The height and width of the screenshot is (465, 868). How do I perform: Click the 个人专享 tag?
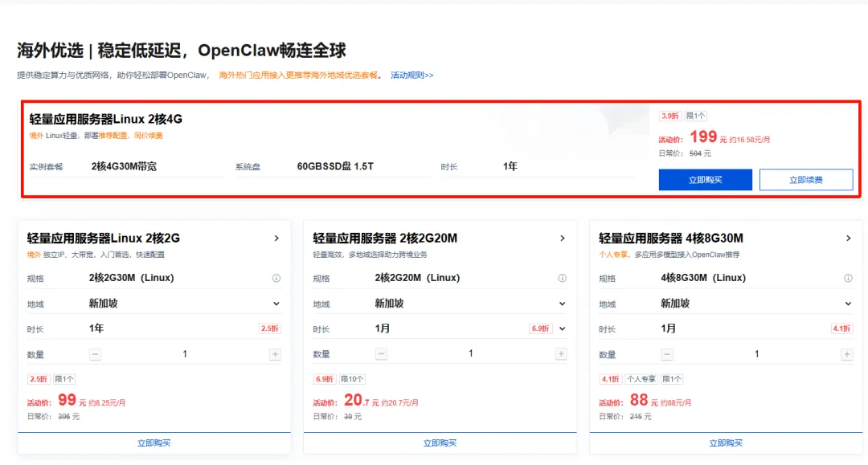(x=641, y=379)
